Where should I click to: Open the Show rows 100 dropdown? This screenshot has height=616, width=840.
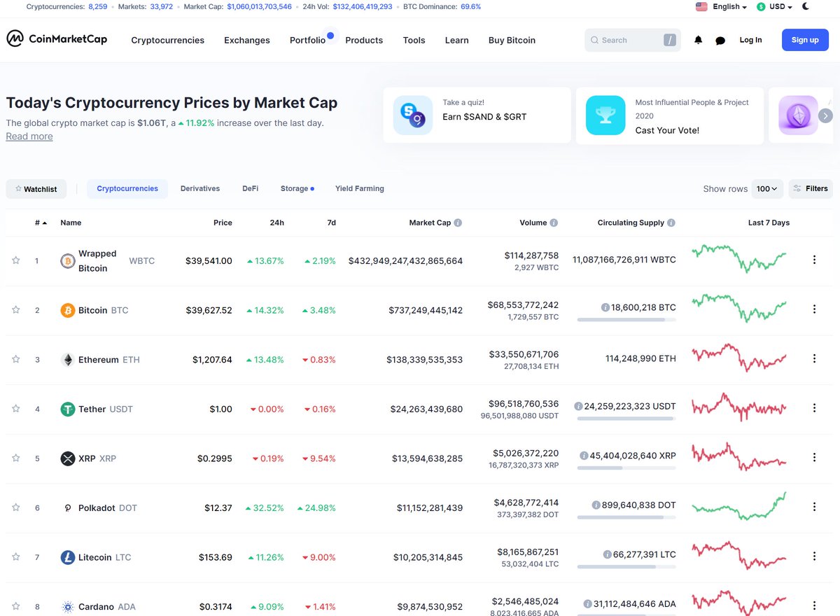click(767, 189)
